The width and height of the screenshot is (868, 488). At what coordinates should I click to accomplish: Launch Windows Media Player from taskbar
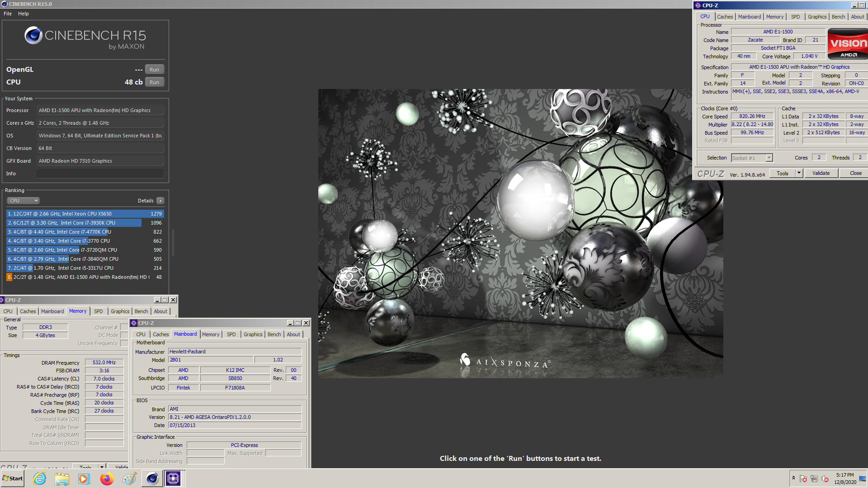tap(84, 479)
